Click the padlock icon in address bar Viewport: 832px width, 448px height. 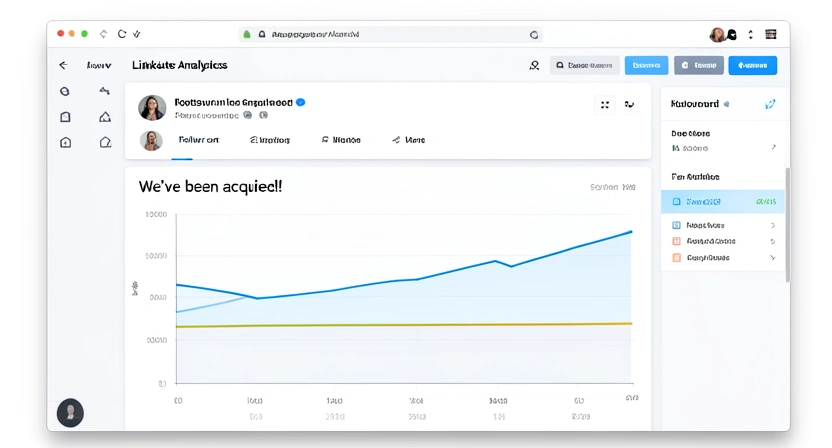click(262, 35)
